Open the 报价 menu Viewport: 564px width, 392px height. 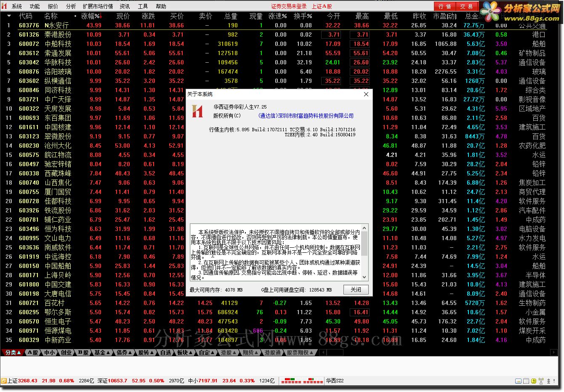53,6
